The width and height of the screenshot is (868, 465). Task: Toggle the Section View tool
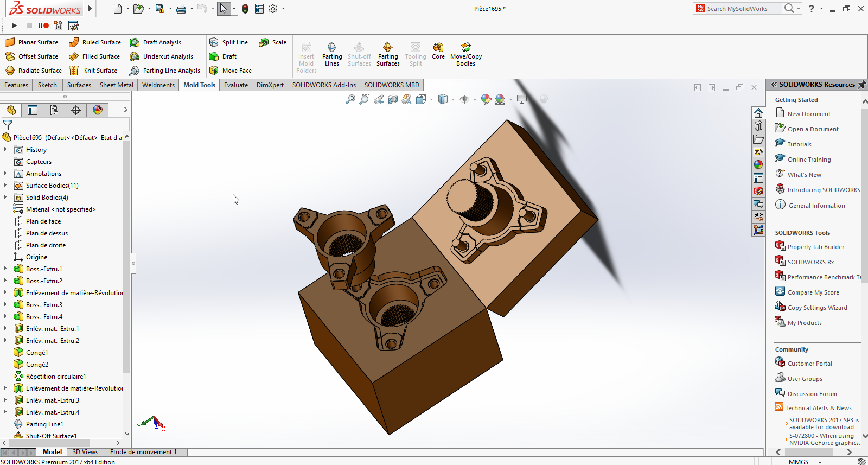click(x=393, y=99)
